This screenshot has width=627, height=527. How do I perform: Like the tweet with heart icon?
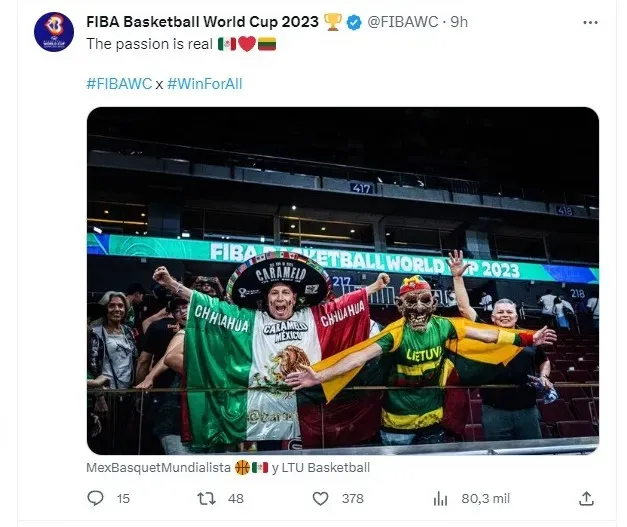(x=320, y=499)
